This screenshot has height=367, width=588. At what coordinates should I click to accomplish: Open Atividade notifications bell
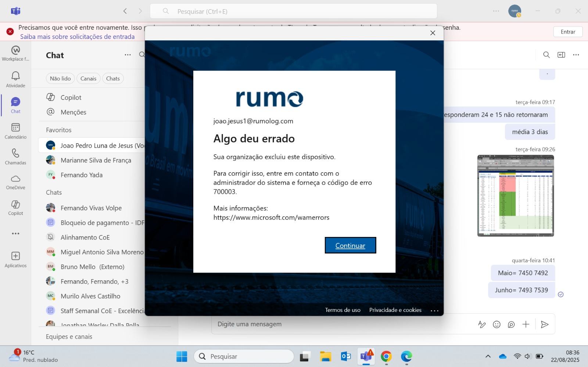(15, 79)
